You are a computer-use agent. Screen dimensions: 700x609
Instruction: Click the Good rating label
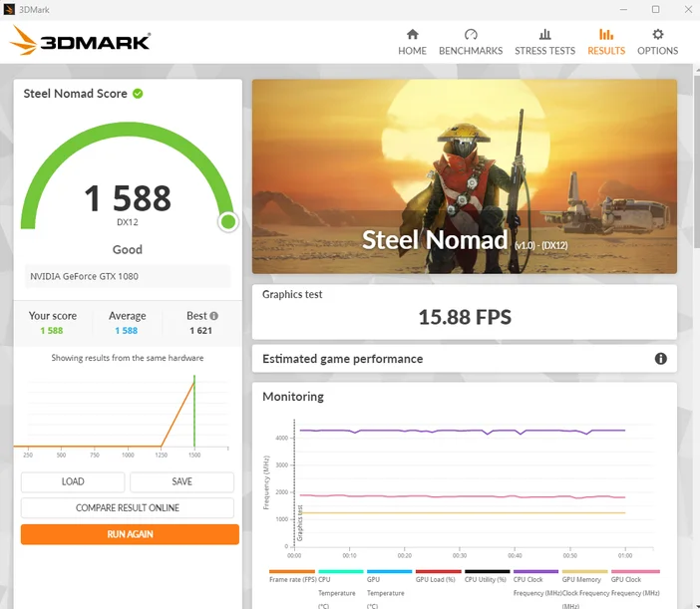(x=128, y=249)
